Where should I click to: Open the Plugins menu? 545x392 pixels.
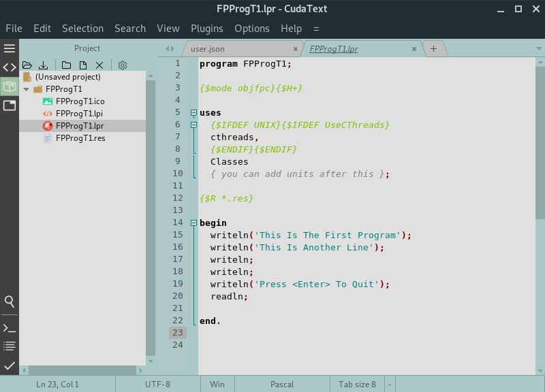pyautogui.click(x=207, y=29)
